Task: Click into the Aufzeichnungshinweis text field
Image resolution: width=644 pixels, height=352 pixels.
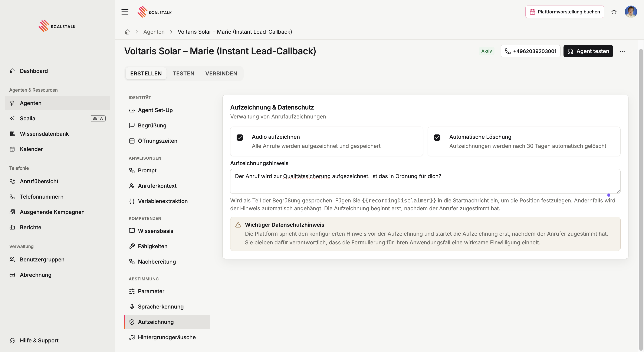Action: 425,181
